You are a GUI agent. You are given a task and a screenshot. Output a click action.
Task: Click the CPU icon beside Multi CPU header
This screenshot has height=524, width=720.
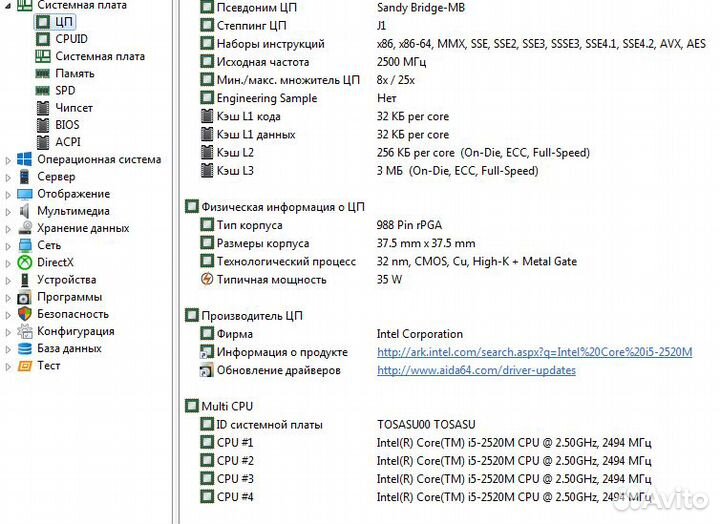[x=191, y=406]
